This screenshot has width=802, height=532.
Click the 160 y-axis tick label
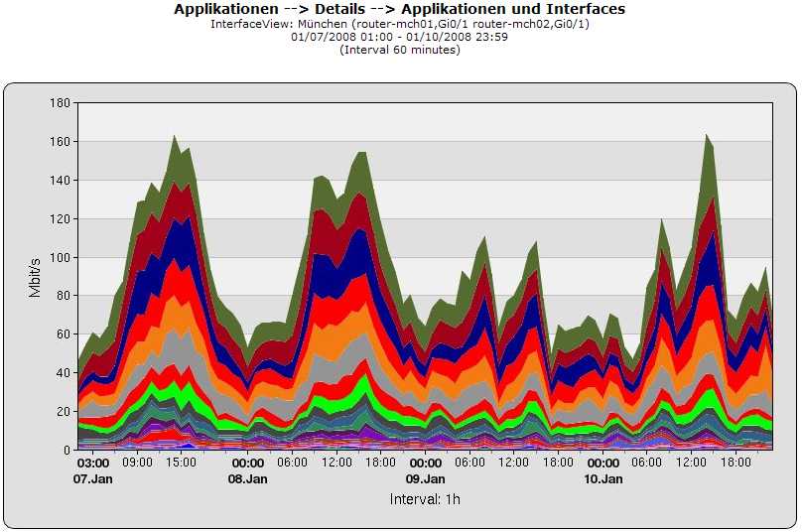coord(59,142)
